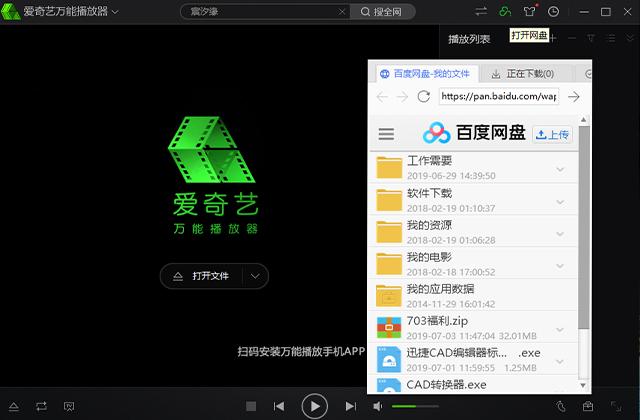Expand options chevron for 迅捷CAD编辑器 exe
Screen dimensions: 640x420
pos(560,362)
